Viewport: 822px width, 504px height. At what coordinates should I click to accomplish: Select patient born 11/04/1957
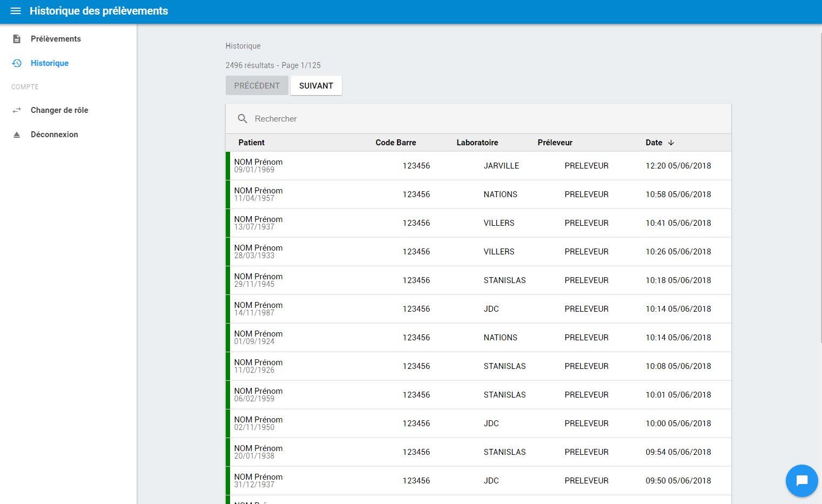(x=479, y=194)
